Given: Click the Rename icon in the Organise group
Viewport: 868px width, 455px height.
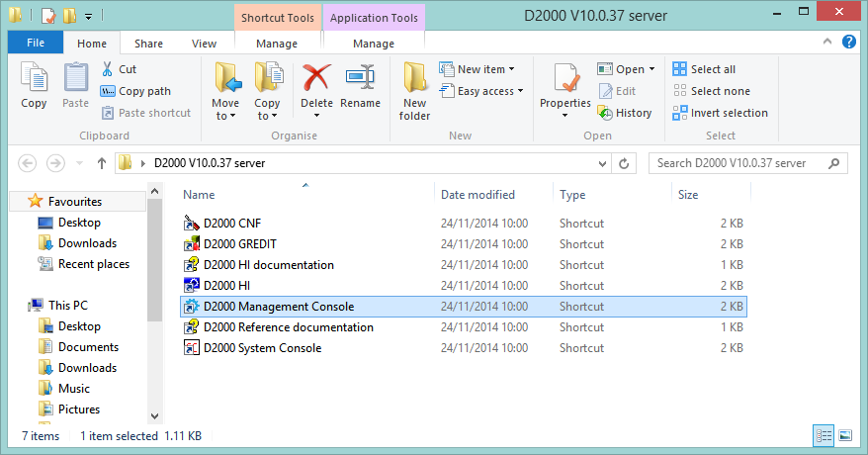Looking at the screenshot, I should 360,79.
